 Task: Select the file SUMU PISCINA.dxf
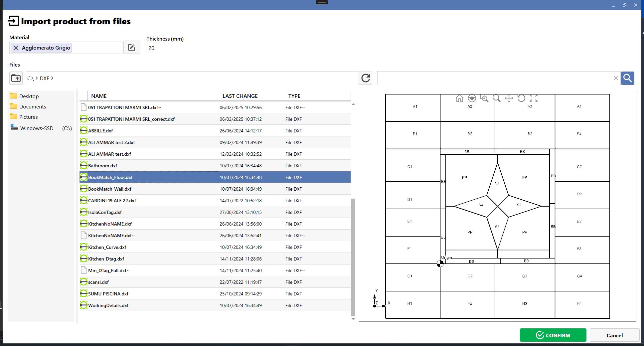point(215,294)
